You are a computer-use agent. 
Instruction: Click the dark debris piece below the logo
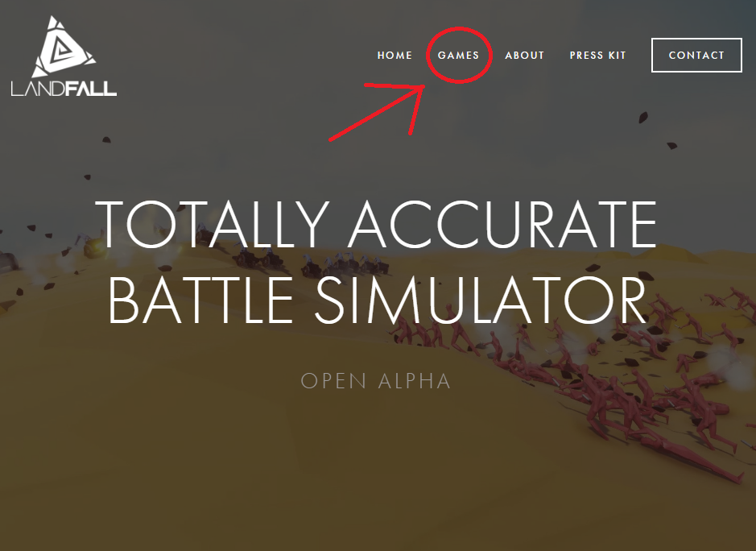(106, 140)
